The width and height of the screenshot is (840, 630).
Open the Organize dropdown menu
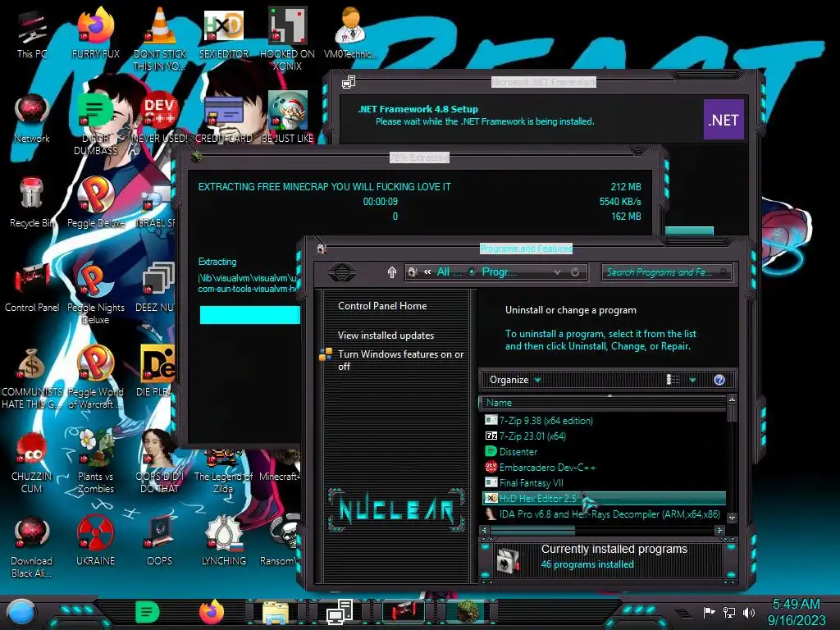[x=515, y=380]
